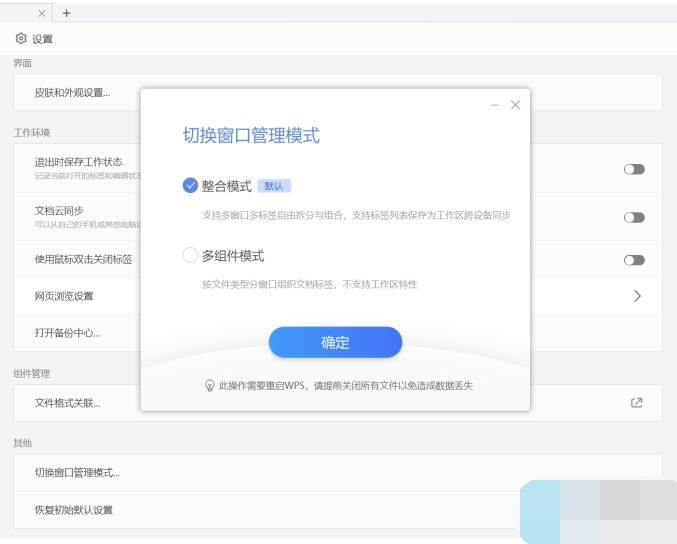Open 打开备份中心 entry
Viewport: 677px width, 544px height.
pos(67,333)
